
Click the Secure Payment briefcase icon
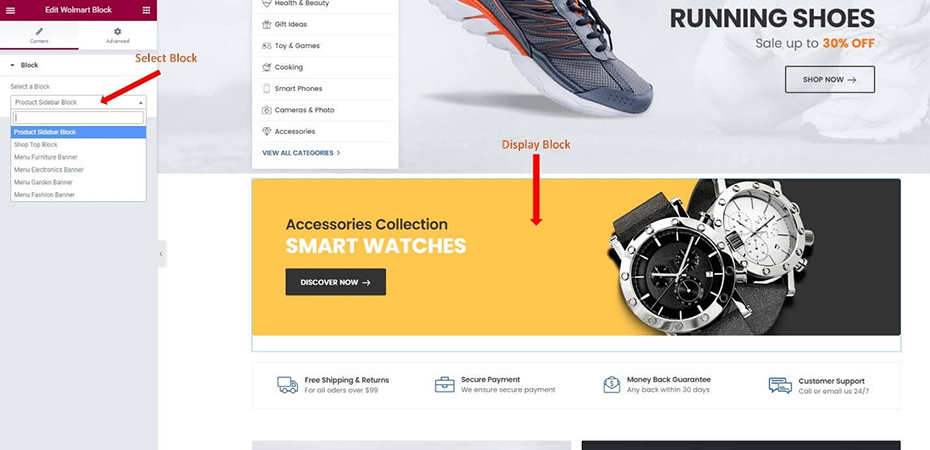pos(444,385)
